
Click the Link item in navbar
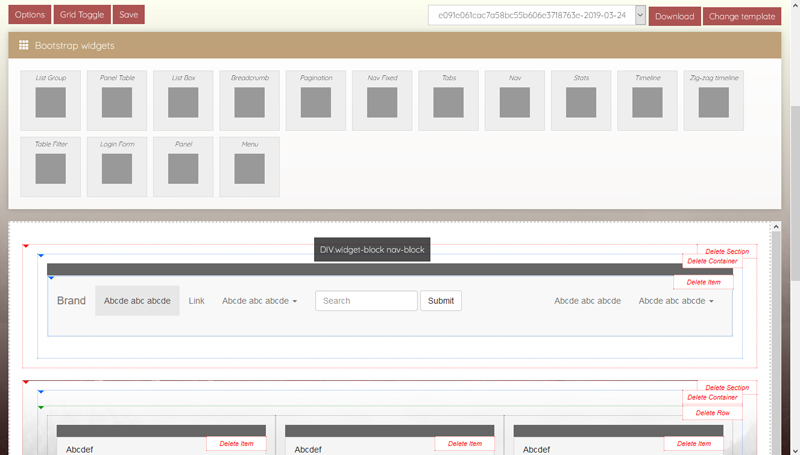[x=196, y=300]
